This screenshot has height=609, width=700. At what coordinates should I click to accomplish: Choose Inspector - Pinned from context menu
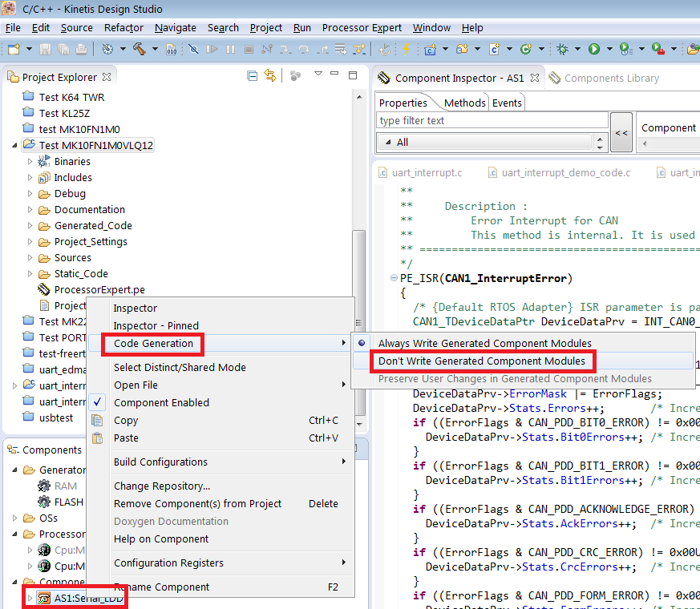156,325
